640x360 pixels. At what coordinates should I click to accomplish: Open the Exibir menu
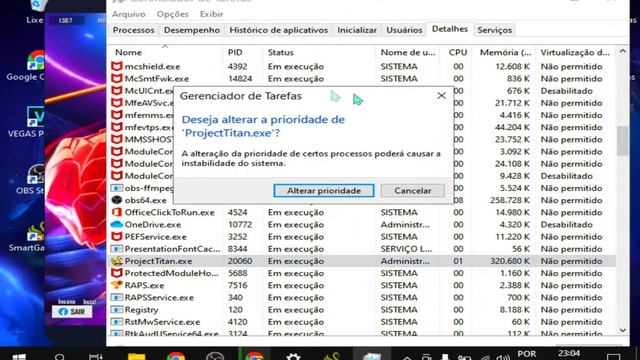point(211,14)
